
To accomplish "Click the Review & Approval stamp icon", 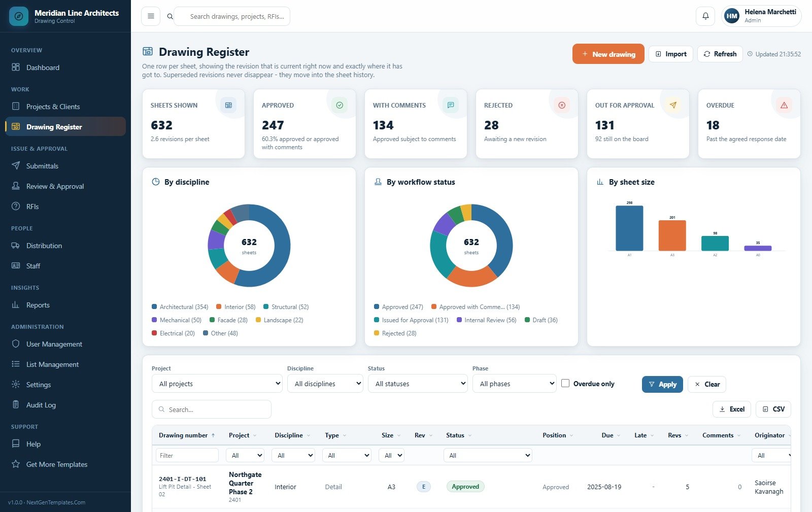I will (16, 186).
